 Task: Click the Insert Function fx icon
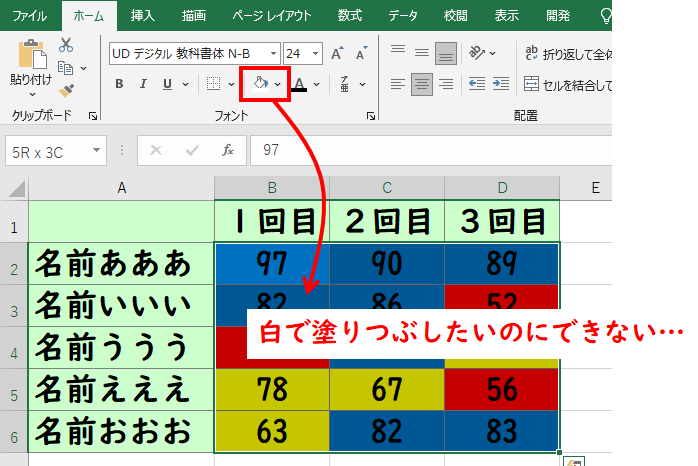[x=228, y=150]
